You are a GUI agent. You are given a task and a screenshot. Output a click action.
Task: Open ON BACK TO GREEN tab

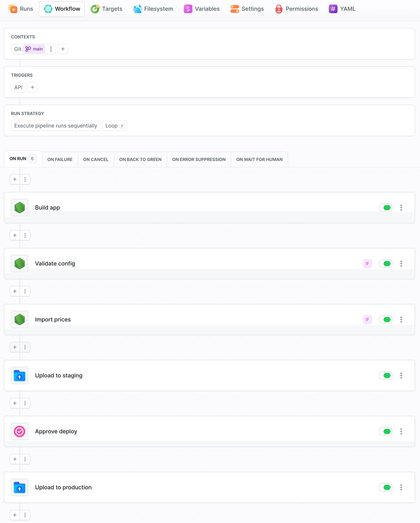click(x=140, y=159)
